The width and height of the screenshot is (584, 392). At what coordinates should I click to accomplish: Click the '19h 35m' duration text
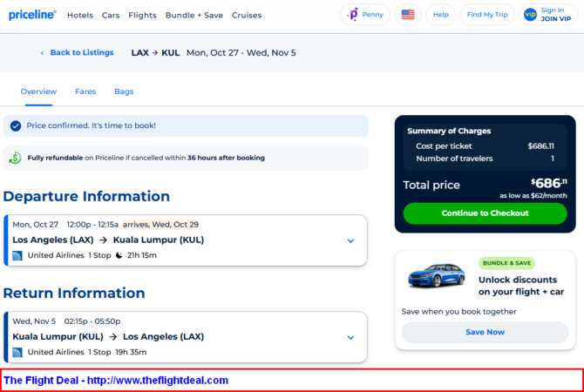point(131,352)
